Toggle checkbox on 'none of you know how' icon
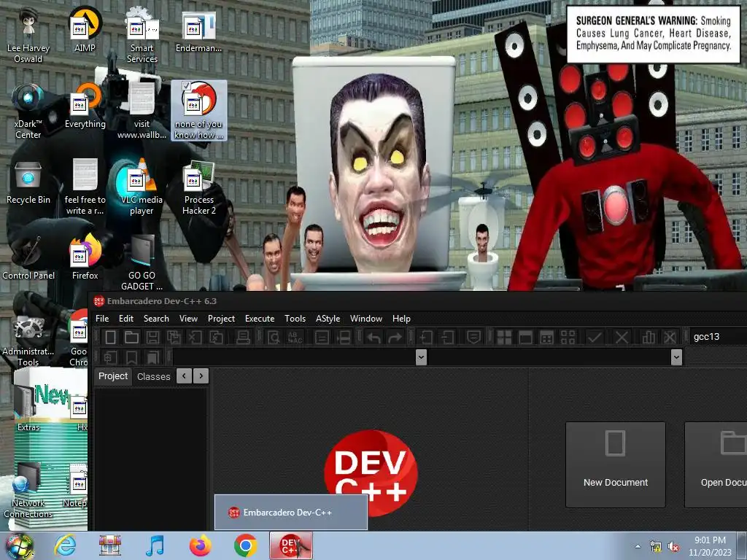747x560 pixels. pyautogui.click(x=186, y=86)
